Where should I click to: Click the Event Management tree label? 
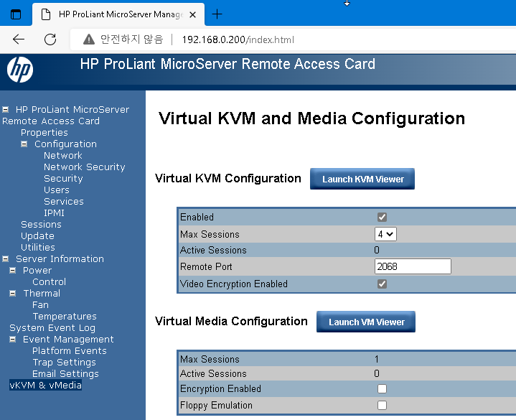(68, 340)
